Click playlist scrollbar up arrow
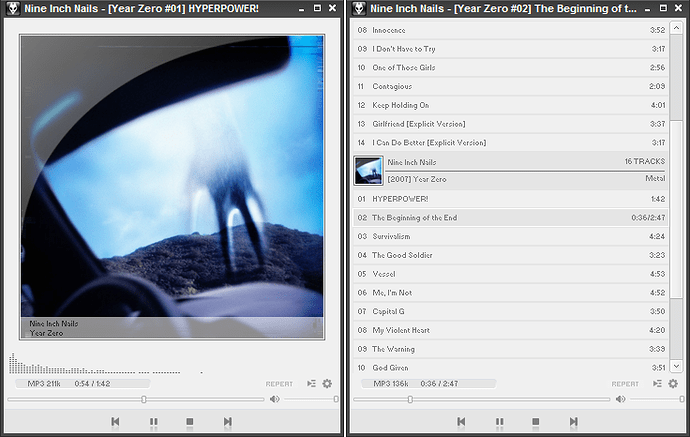 pyautogui.click(x=676, y=28)
